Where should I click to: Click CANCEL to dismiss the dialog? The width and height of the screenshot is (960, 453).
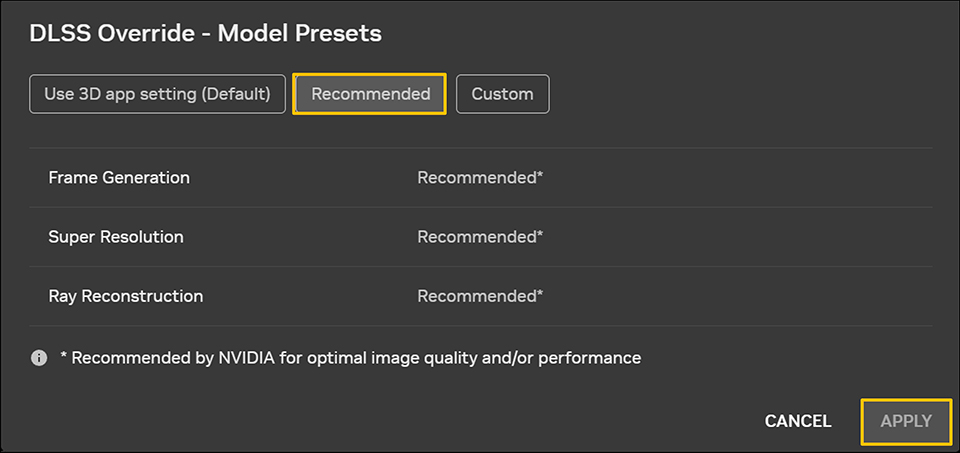(x=798, y=421)
